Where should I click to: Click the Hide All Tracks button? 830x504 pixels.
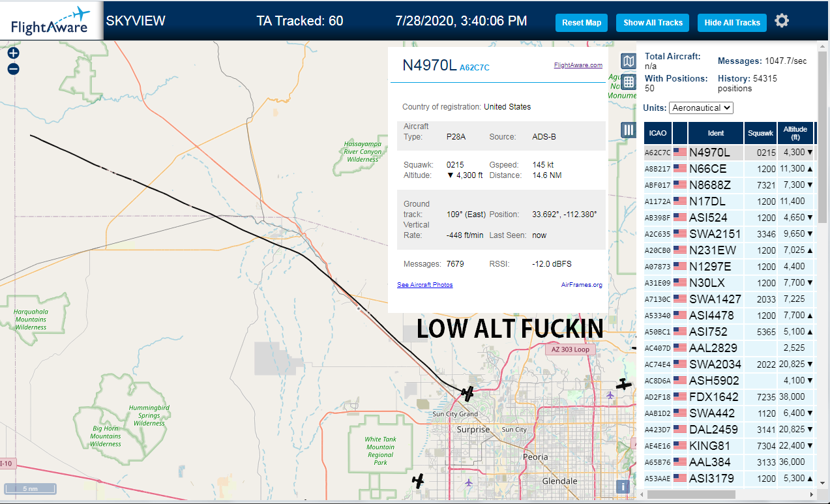pos(732,22)
